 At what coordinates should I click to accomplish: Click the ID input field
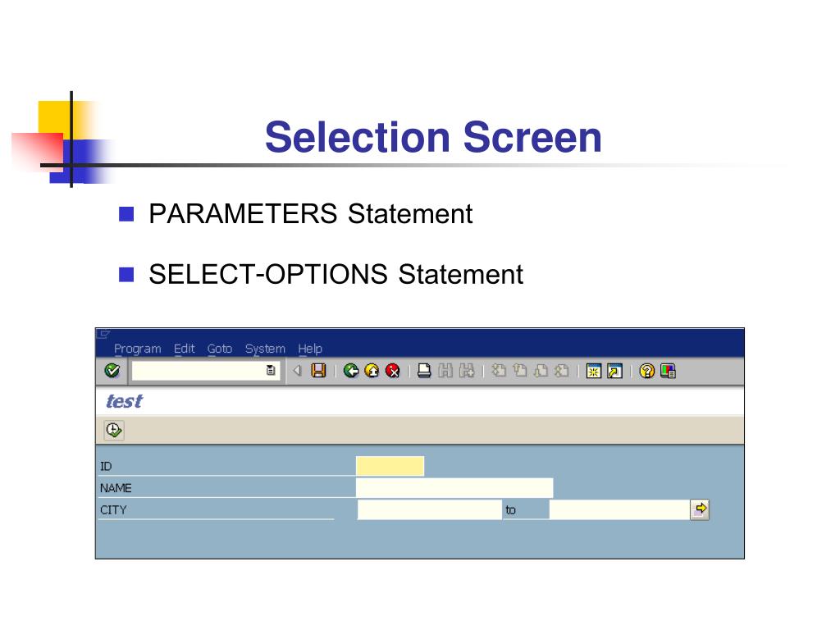tap(390, 466)
